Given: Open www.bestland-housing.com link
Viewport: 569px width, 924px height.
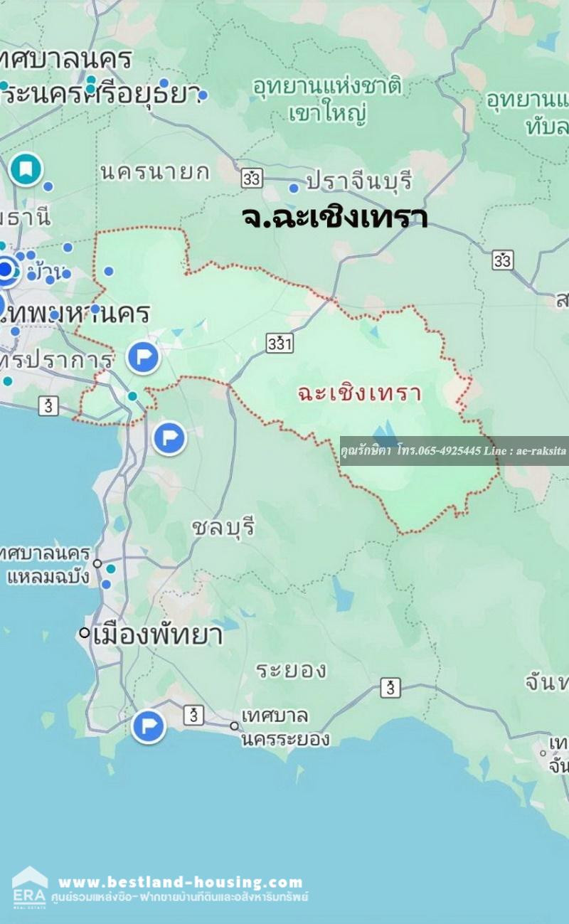Looking at the screenshot, I should (x=181, y=882).
